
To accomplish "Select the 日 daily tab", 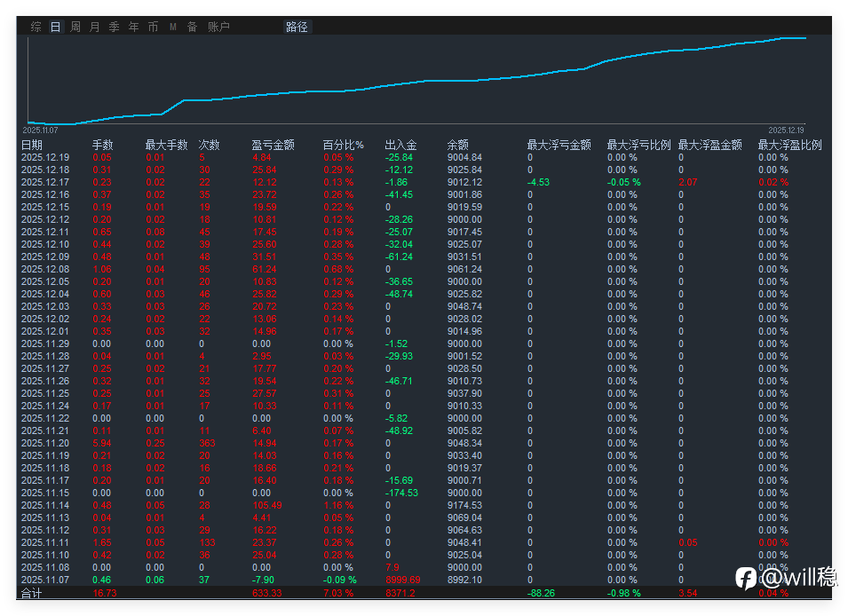I will pos(55,27).
